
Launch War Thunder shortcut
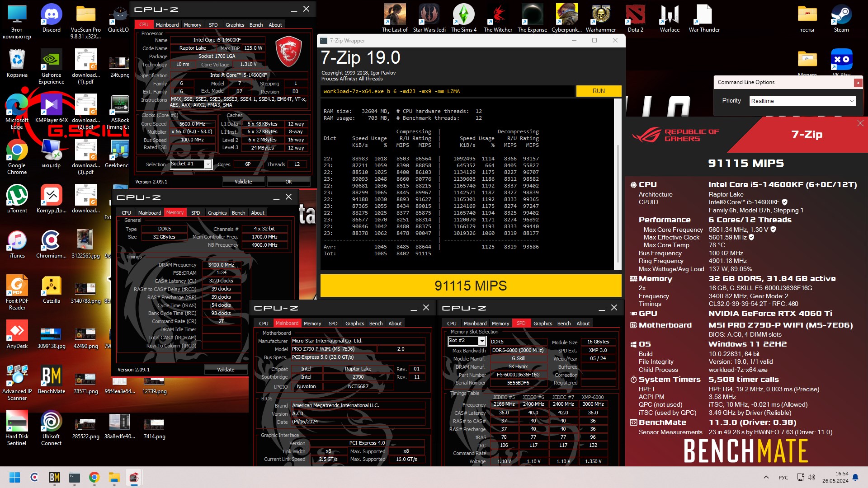pyautogui.click(x=704, y=18)
